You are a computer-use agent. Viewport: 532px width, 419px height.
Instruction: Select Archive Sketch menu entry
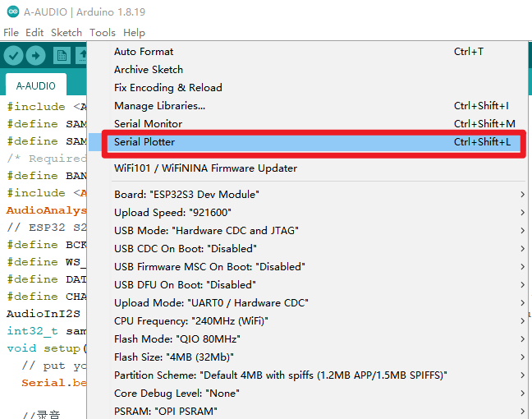pyautogui.click(x=308, y=70)
